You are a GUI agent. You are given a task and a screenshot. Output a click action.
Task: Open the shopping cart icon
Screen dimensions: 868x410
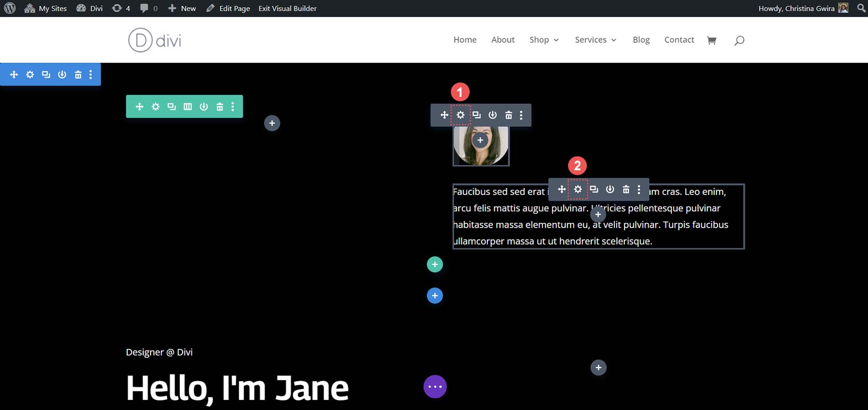(711, 40)
